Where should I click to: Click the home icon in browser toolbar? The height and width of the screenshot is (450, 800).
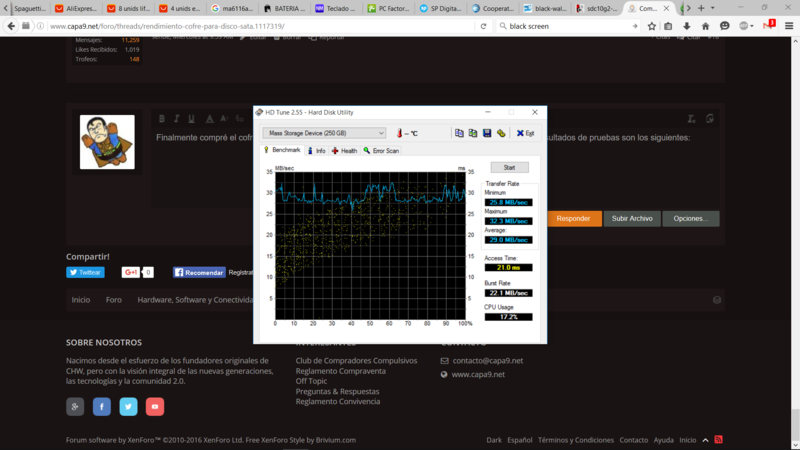(x=706, y=26)
